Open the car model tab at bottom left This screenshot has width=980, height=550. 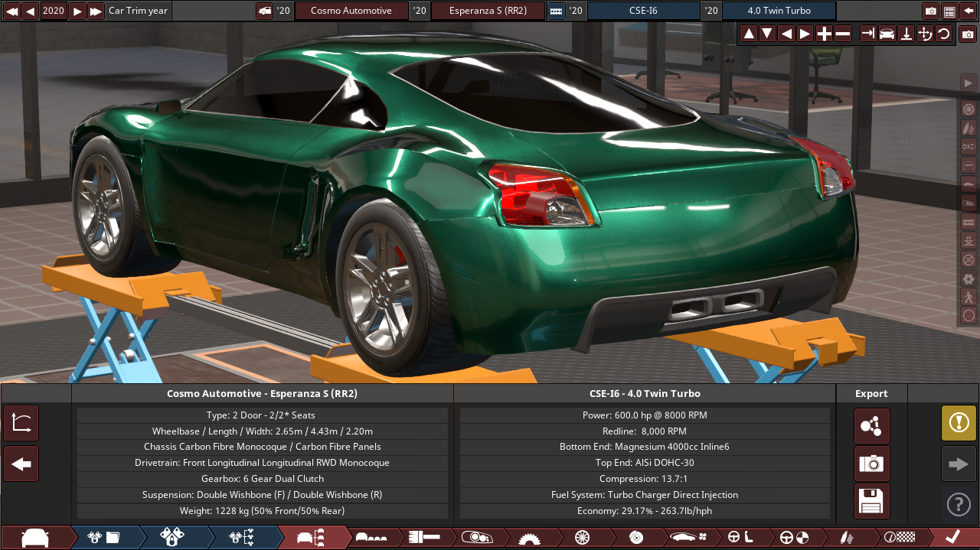pos(35,538)
